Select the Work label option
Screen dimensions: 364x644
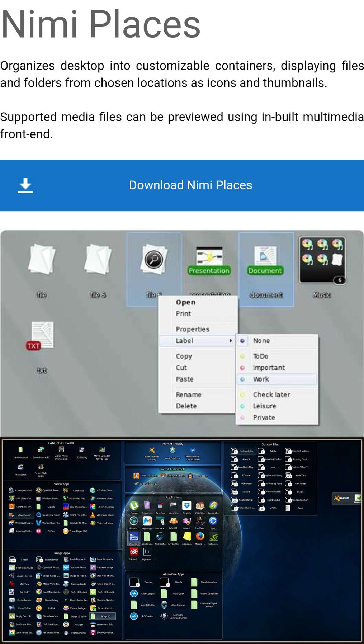tap(277, 379)
